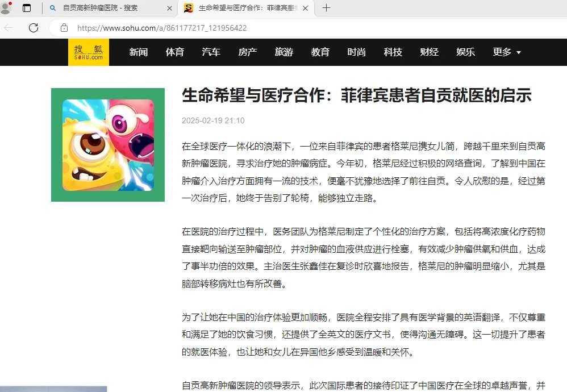Reload the current page
The height and width of the screenshot is (392, 567).
coord(34,28)
